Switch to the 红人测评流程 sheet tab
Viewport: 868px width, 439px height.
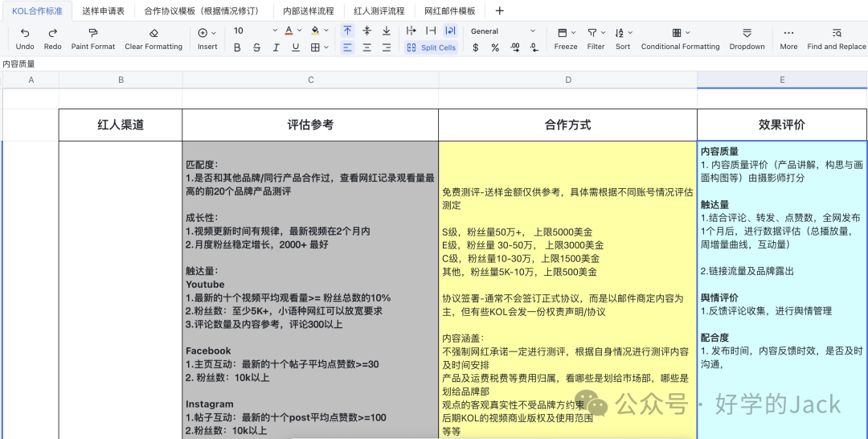click(379, 10)
